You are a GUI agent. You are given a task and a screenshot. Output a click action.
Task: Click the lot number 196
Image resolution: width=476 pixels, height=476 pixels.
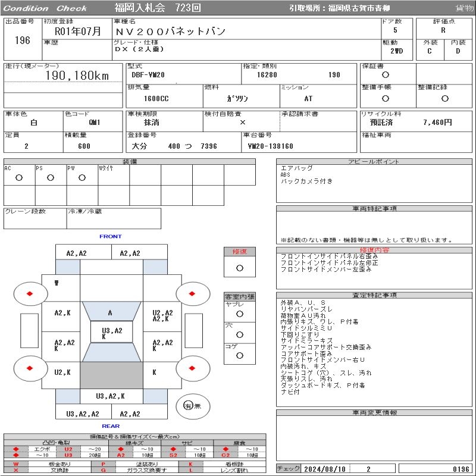[23, 40]
